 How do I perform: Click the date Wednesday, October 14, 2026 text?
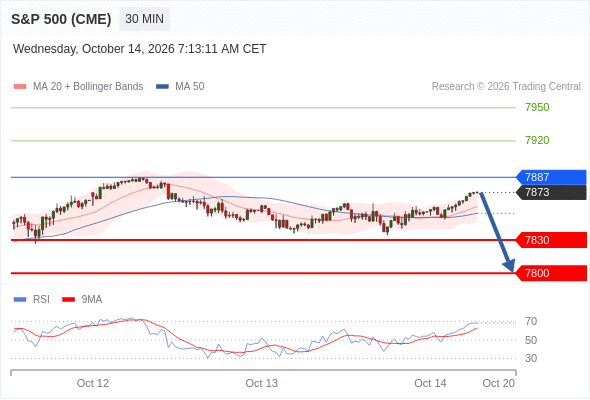(140, 49)
